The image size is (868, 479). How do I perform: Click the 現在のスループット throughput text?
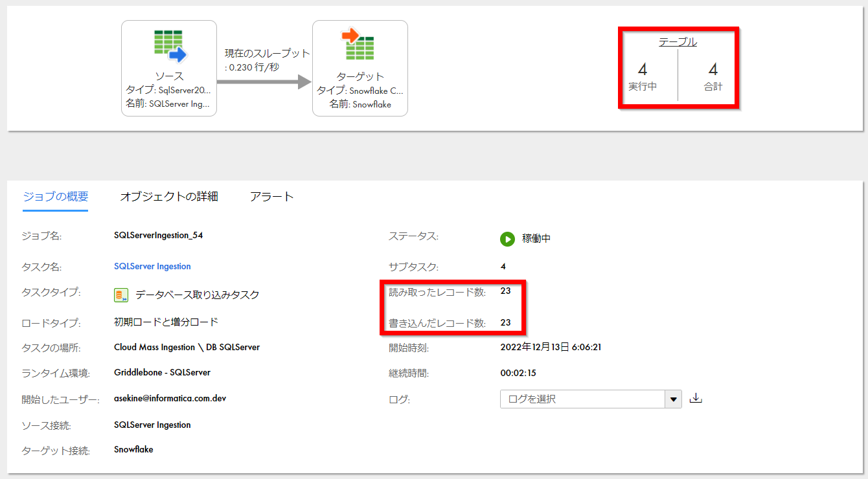[268, 60]
